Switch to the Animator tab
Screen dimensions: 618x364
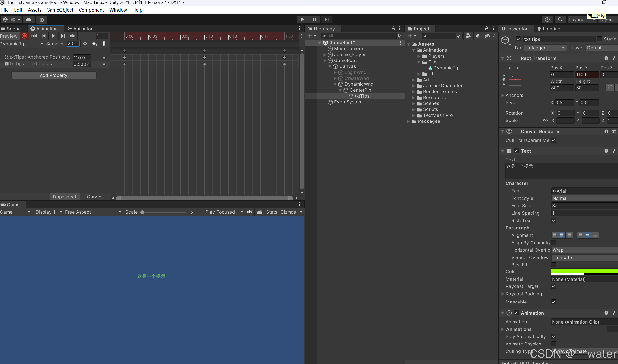(x=80, y=29)
